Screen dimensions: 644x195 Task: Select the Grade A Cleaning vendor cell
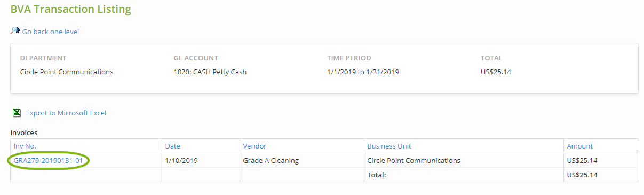tap(302, 160)
